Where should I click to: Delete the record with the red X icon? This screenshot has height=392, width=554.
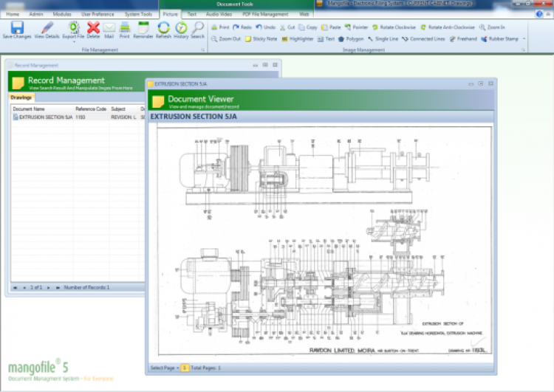point(93,28)
